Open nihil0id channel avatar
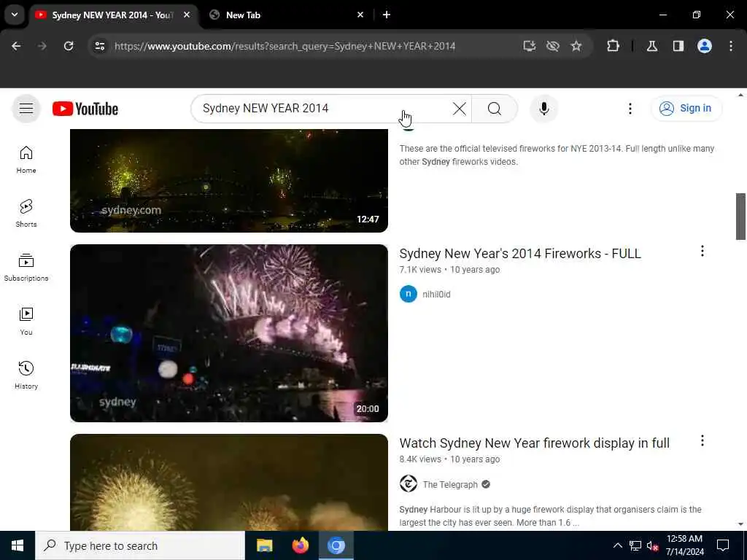 pos(409,294)
